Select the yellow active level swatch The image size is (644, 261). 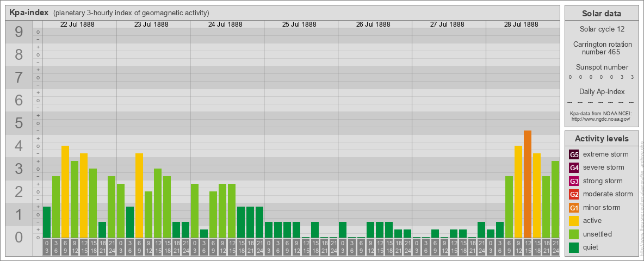click(x=574, y=221)
